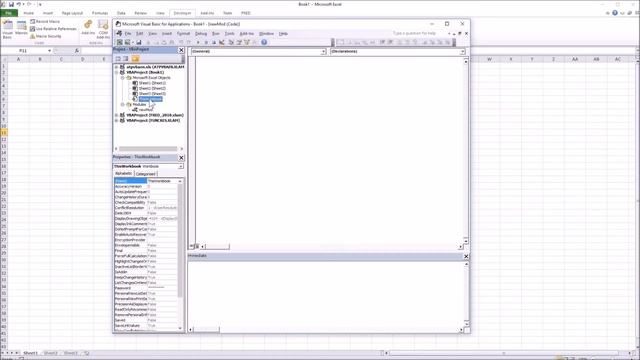This screenshot has height=360, width=640.
Task: Click the Project Explorer toolbar icon
Action: [231, 42]
